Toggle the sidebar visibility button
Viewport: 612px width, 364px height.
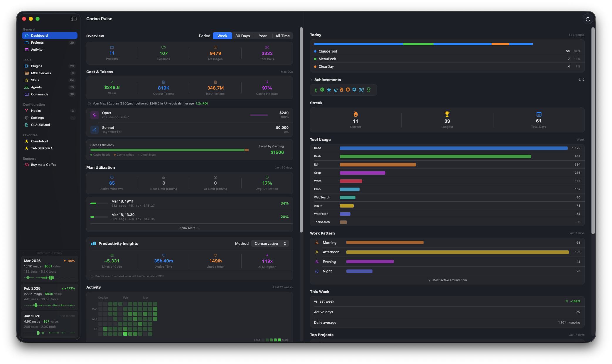pyautogui.click(x=73, y=18)
